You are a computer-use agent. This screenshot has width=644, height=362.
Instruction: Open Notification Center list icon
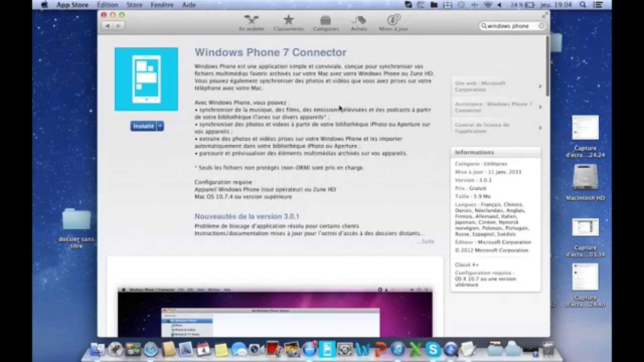pos(598,5)
